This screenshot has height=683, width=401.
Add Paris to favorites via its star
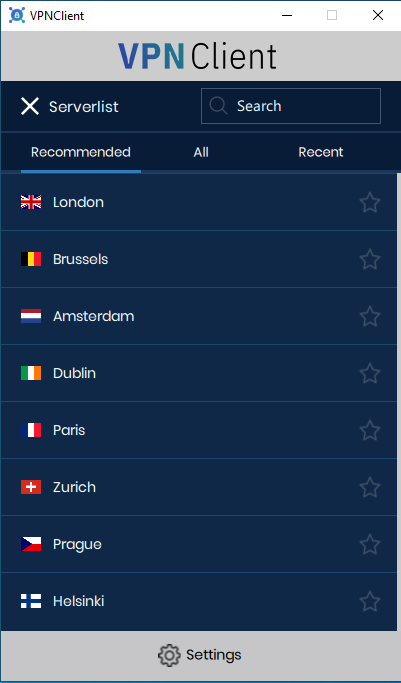370,430
